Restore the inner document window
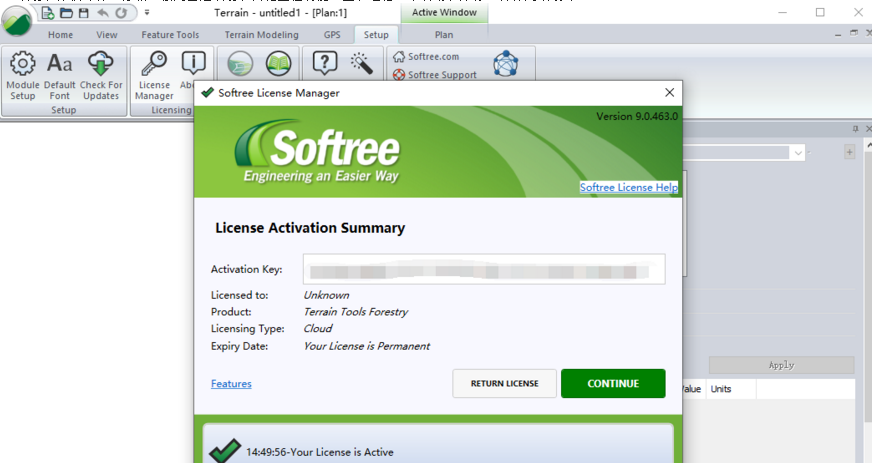The width and height of the screenshot is (872, 463). coord(854,34)
